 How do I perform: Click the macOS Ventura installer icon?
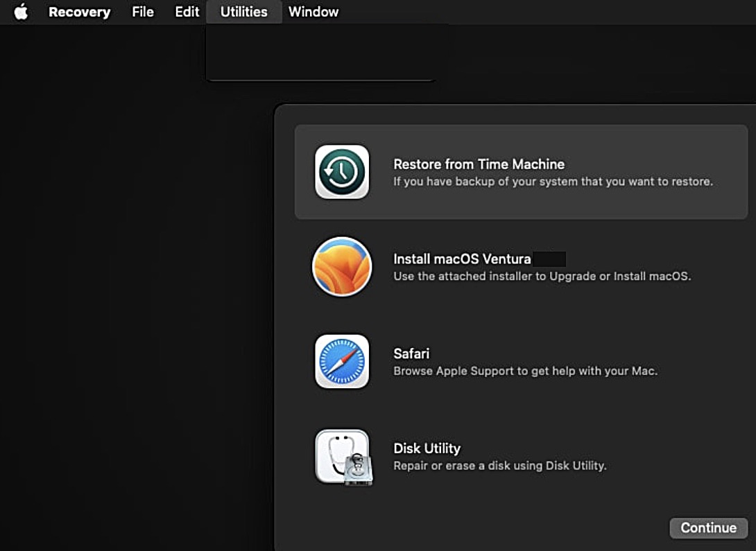pyautogui.click(x=342, y=266)
